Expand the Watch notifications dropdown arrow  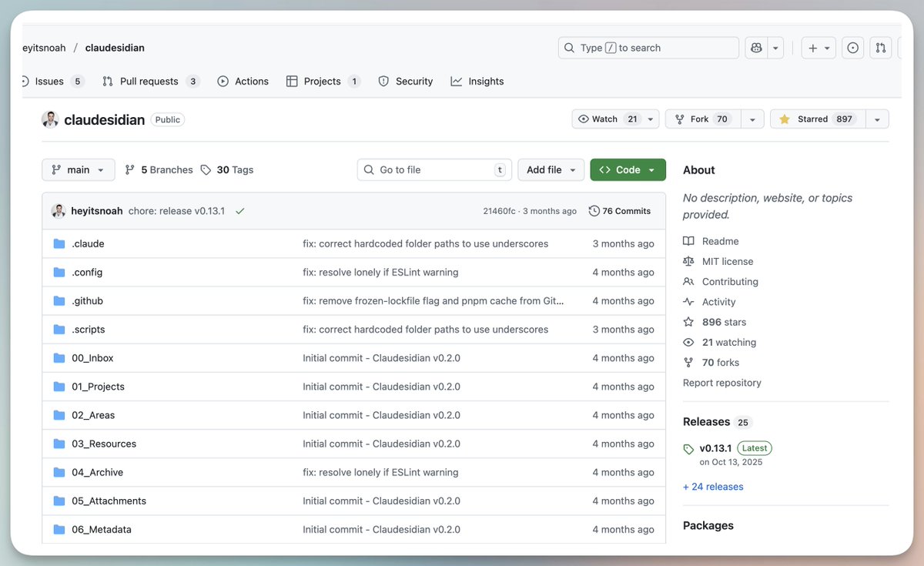[651, 119]
